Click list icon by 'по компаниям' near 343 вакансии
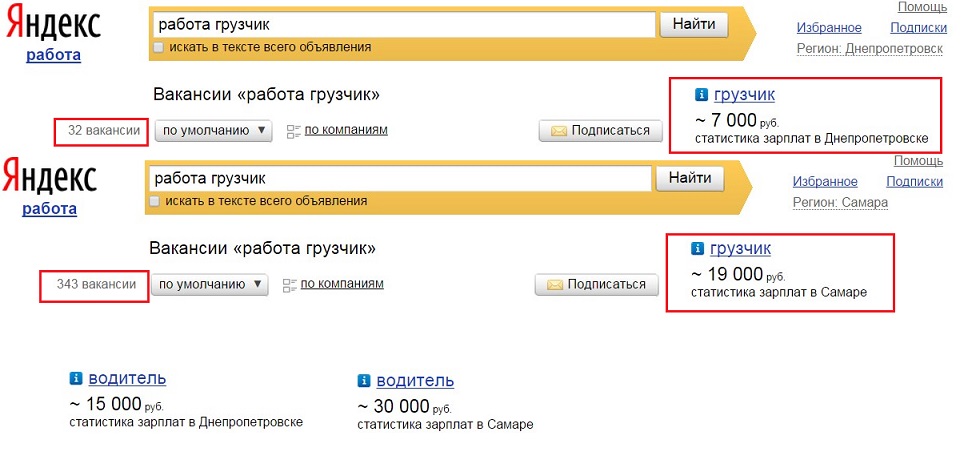 click(290, 285)
